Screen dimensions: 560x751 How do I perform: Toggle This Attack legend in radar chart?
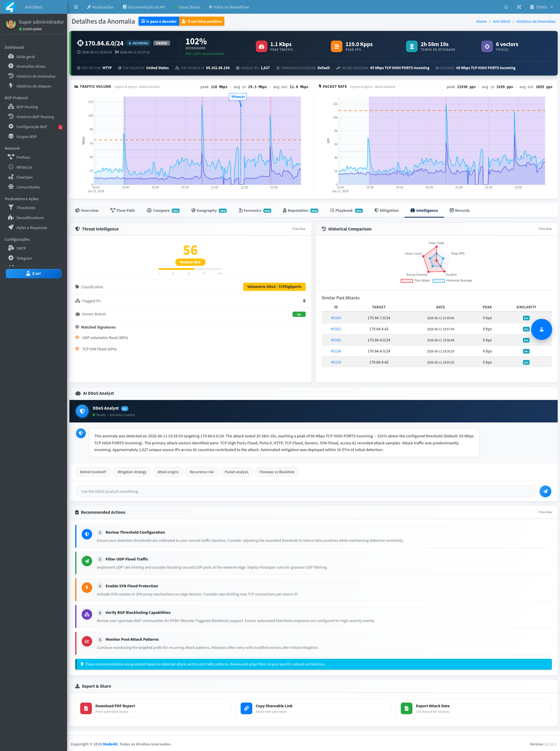coord(415,280)
